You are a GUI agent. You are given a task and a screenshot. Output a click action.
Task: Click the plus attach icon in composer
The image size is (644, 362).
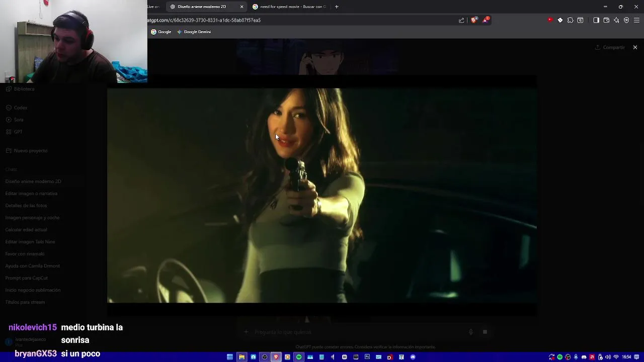pyautogui.click(x=246, y=332)
